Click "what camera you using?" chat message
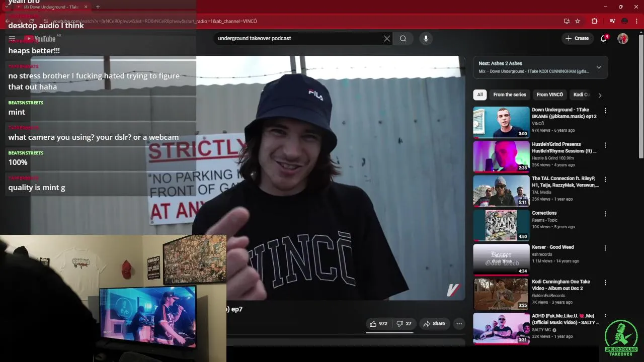644x362 pixels. 94,137
